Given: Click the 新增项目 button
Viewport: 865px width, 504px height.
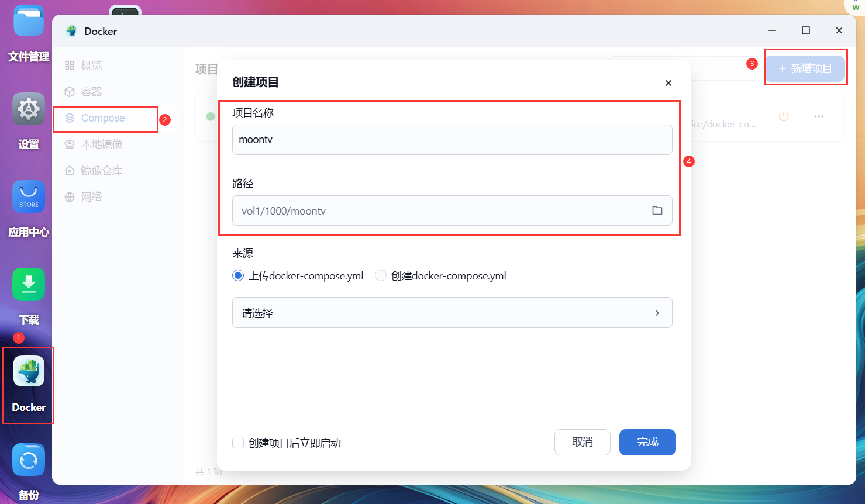Looking at the screenshot, I should coord(805,68).
